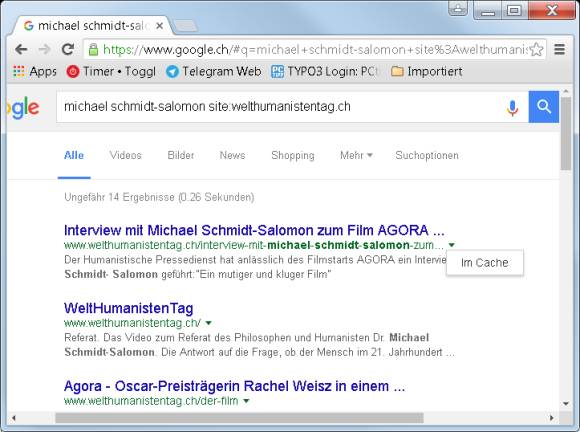The width and height of the screenshot is (580, 432).
Task: Click into the Google search field
Action: 281,107
